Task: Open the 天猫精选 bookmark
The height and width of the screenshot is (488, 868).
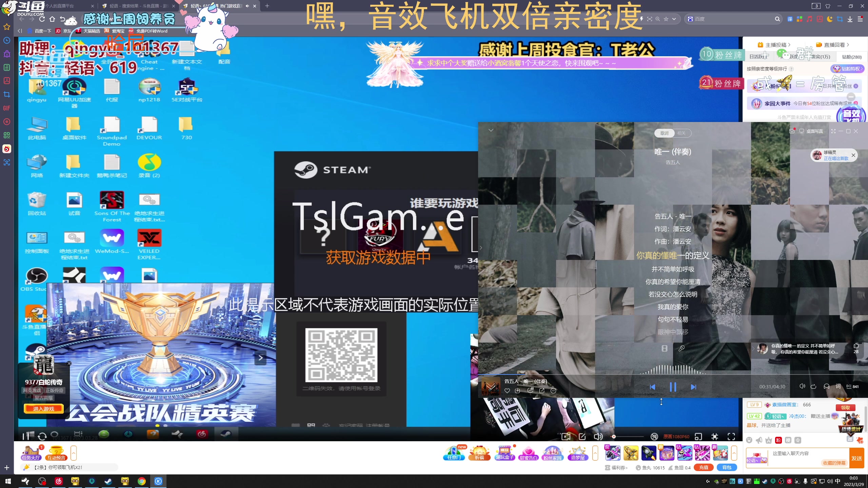Action: (88, 31)
